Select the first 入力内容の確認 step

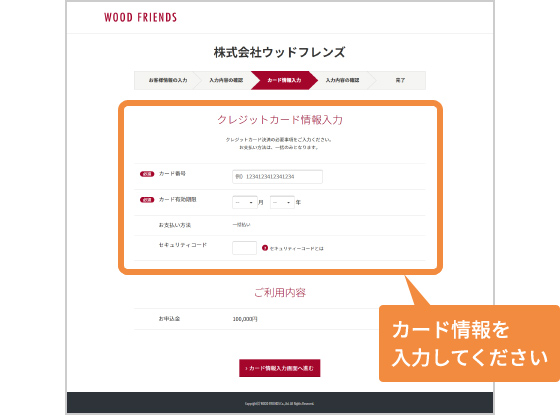point(226,80)
